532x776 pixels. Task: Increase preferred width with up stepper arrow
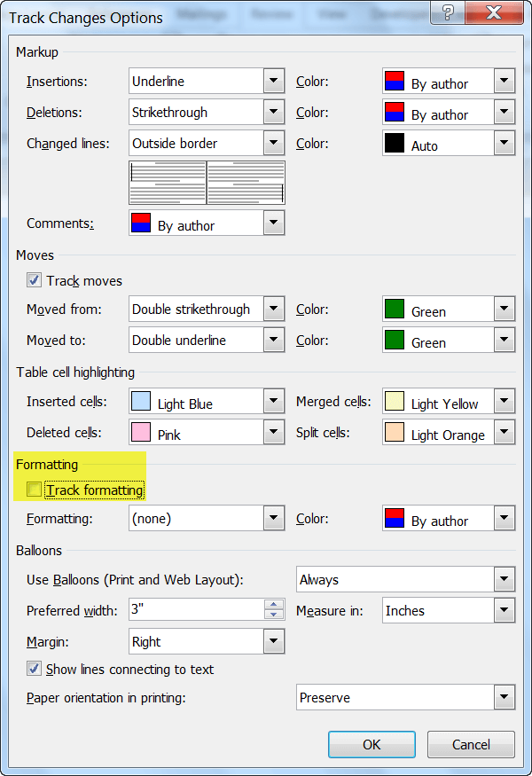pyautogui.click(x=274, y=605)
